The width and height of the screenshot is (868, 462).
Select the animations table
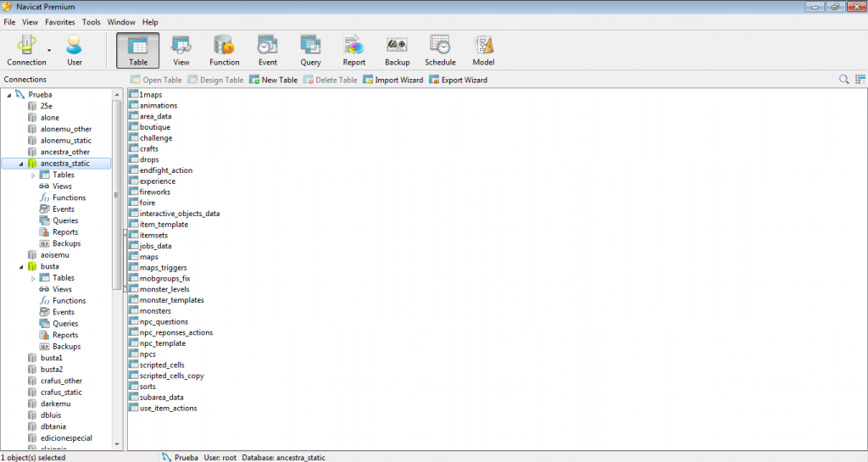(x=153, y=106)
